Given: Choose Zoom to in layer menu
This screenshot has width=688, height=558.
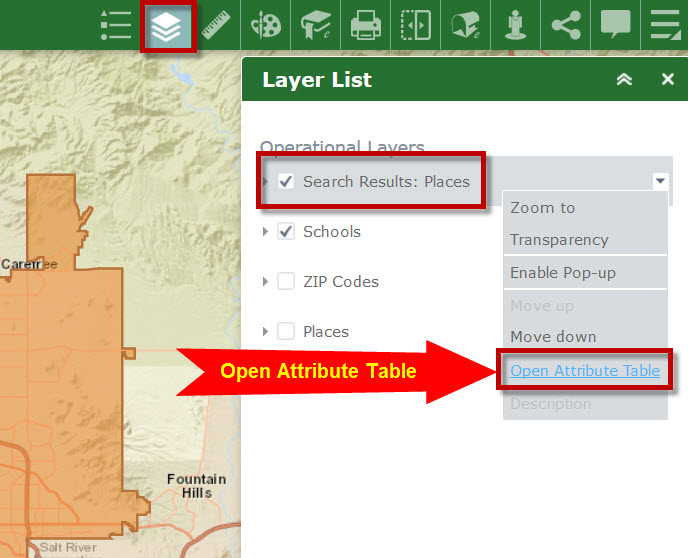Looking at the screenshot, I should [542, 207].
